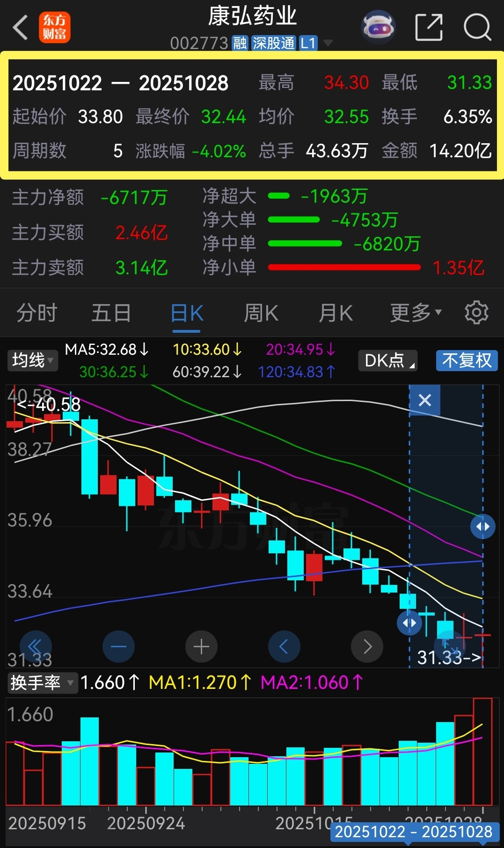
Task: Tap the 120:34.83 moving average value
Action: pyautogui.click(x=297, y=372)
